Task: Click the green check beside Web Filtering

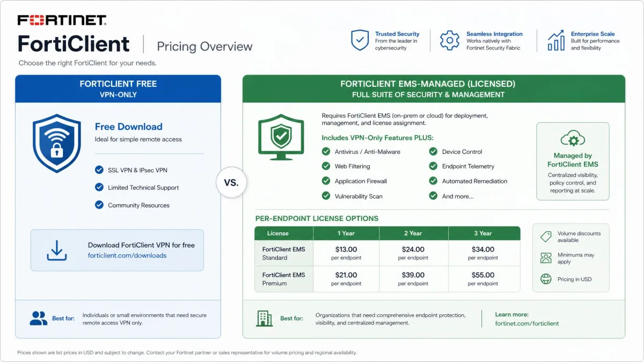Action: point(326,166)
